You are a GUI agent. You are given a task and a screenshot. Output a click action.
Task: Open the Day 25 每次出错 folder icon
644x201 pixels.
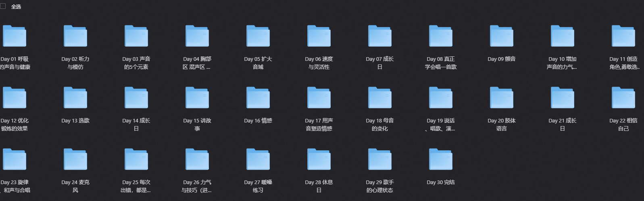tap(136, 159)
